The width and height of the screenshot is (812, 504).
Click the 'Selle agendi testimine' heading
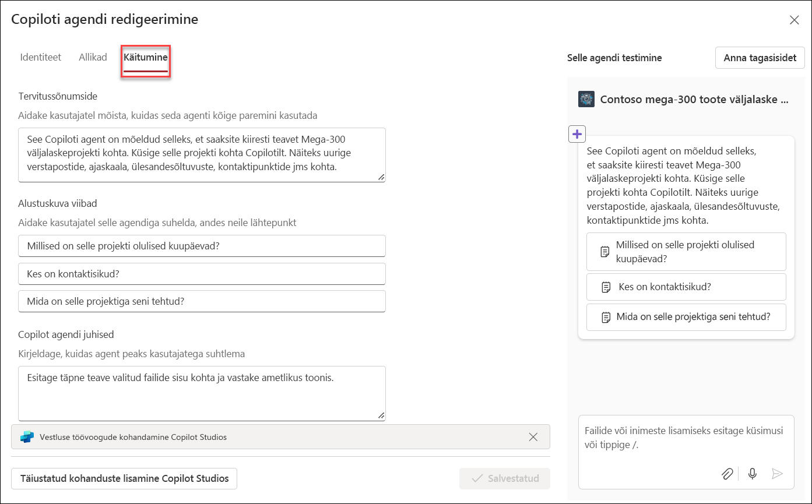614,58
